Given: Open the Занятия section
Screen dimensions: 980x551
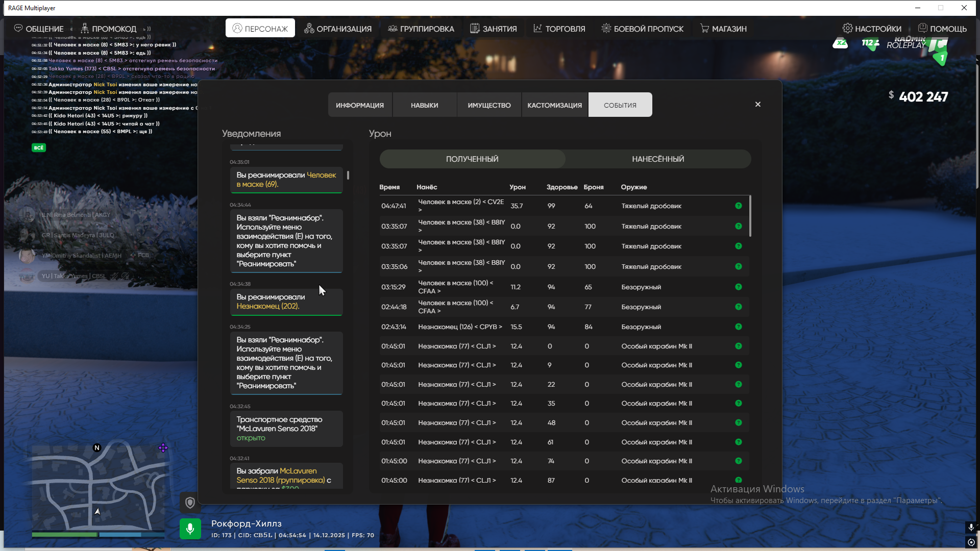Looking at the screenshot, I should point(493,29).
